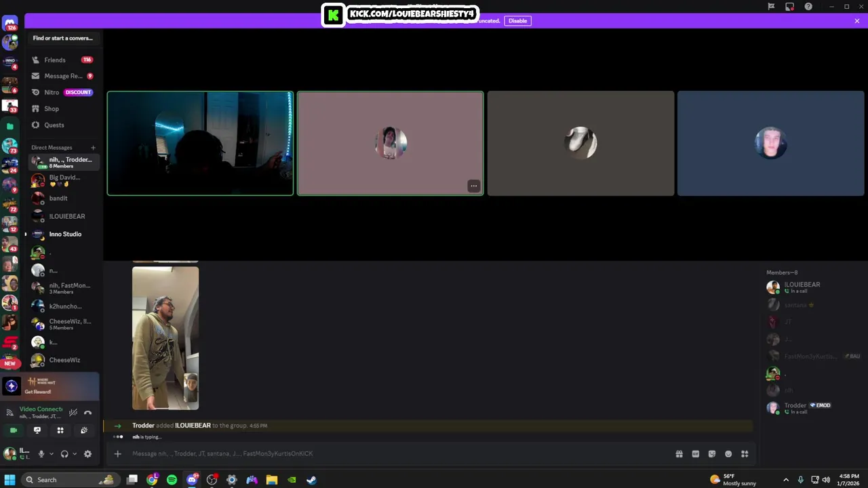This screenshot has width=868, height=488.
Task: Open Message Requests tab
Action: (63, 76)
